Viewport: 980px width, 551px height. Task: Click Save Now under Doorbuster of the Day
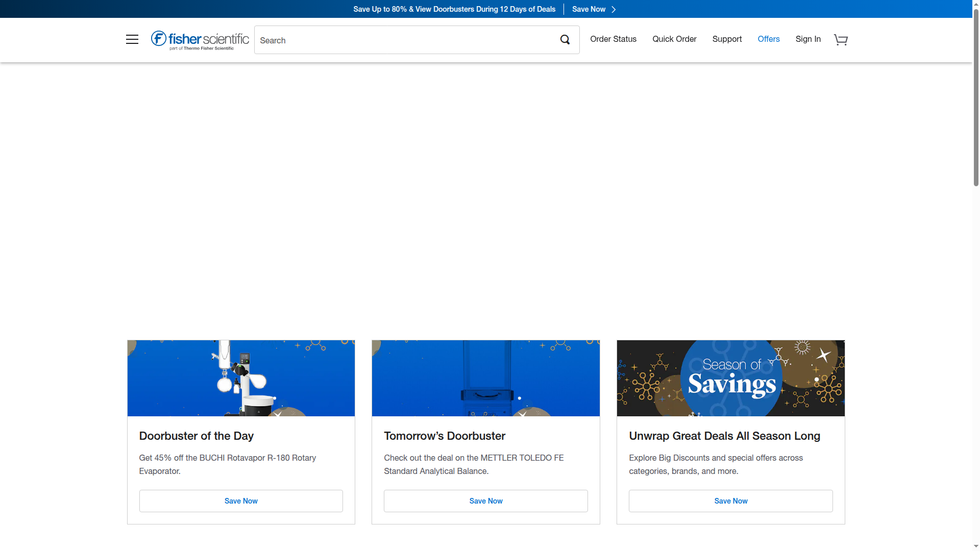(240, 500)
